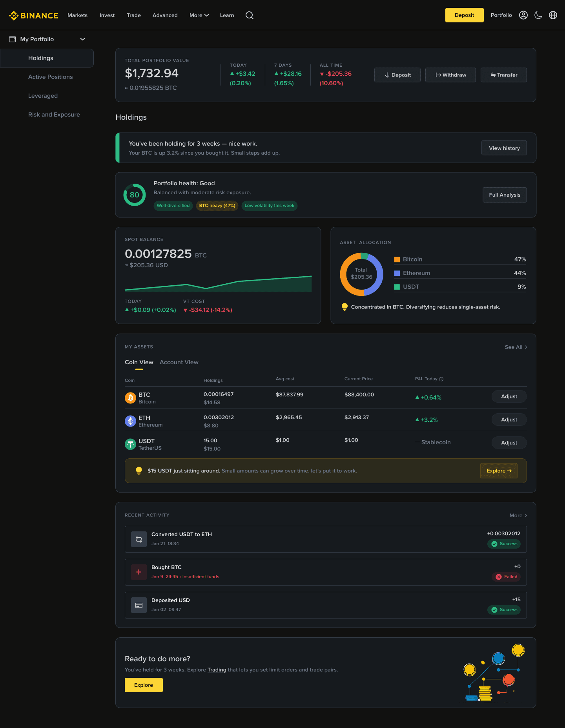The width and height of the screenshot is (565, 728).
Task: Open the Trade menu
Action: click(134, 15)
